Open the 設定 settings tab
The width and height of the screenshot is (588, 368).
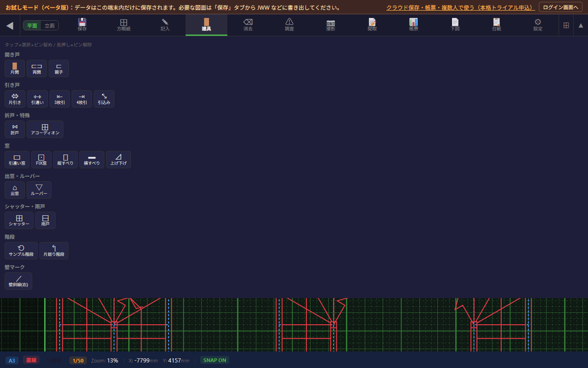click(538, 25)
